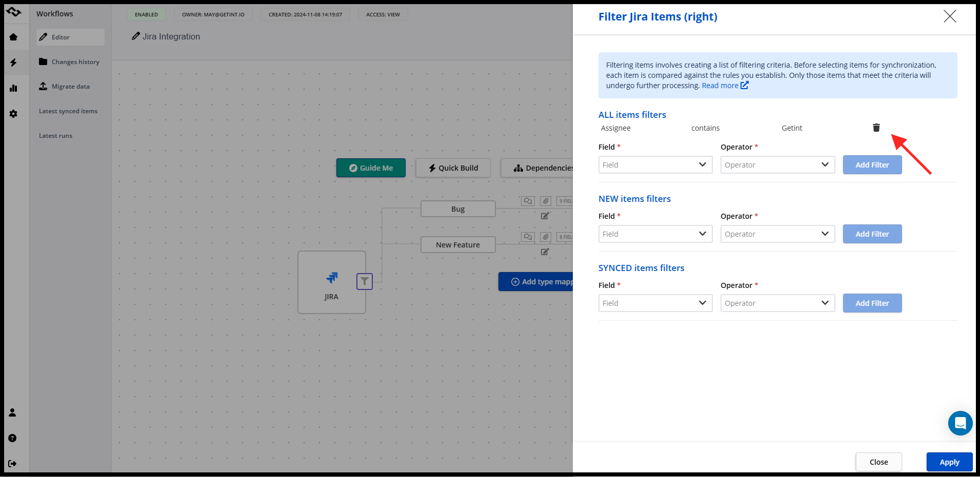Expand Operator dropdown under NEW items filters
The height and width of the screenshot is (477, 980).
pos(777,234)
